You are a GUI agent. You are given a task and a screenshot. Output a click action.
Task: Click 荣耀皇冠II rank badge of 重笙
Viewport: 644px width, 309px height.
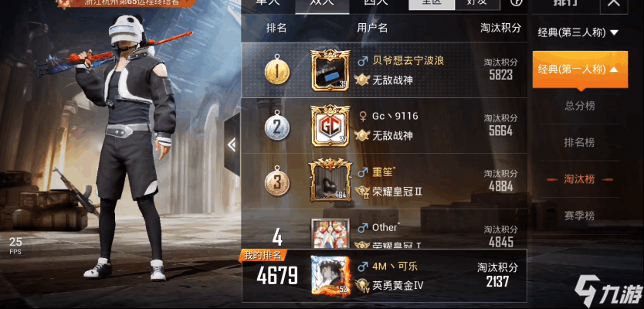pos(362,191)
